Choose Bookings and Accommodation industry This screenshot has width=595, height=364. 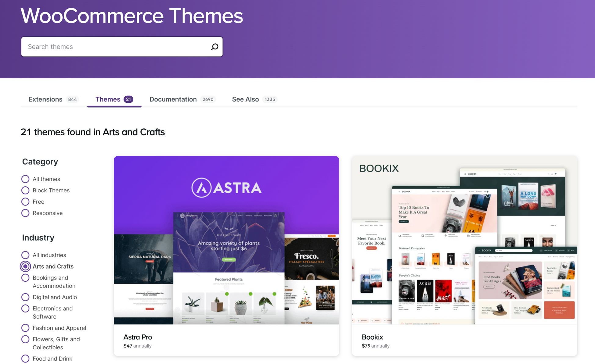coord(25,278)
